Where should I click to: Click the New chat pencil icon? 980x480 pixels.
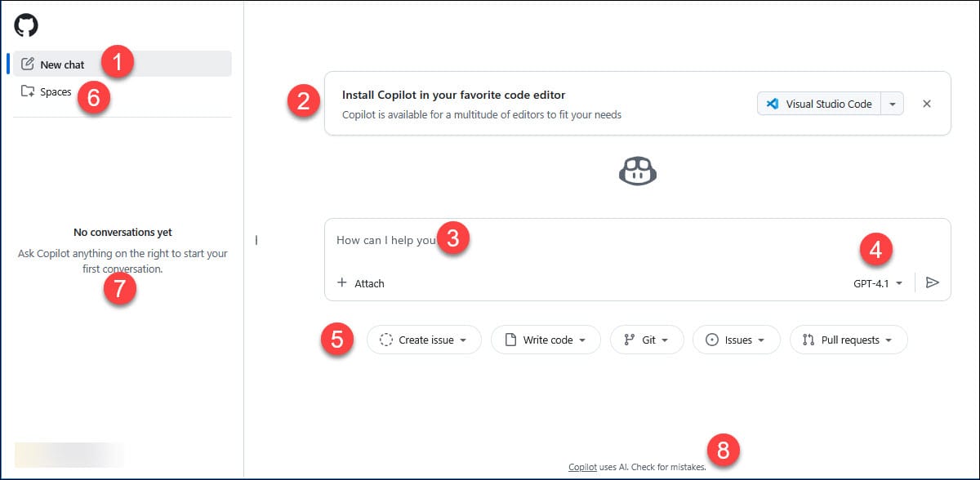pyautogui.click(x=28, y=64)
